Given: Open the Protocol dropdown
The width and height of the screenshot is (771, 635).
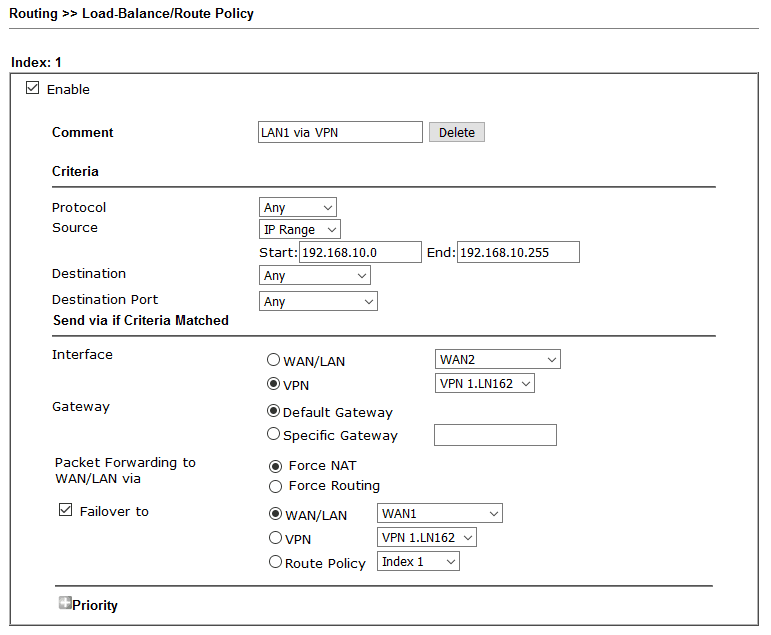Looking at the screenshot, I should [x=298, y=208].
